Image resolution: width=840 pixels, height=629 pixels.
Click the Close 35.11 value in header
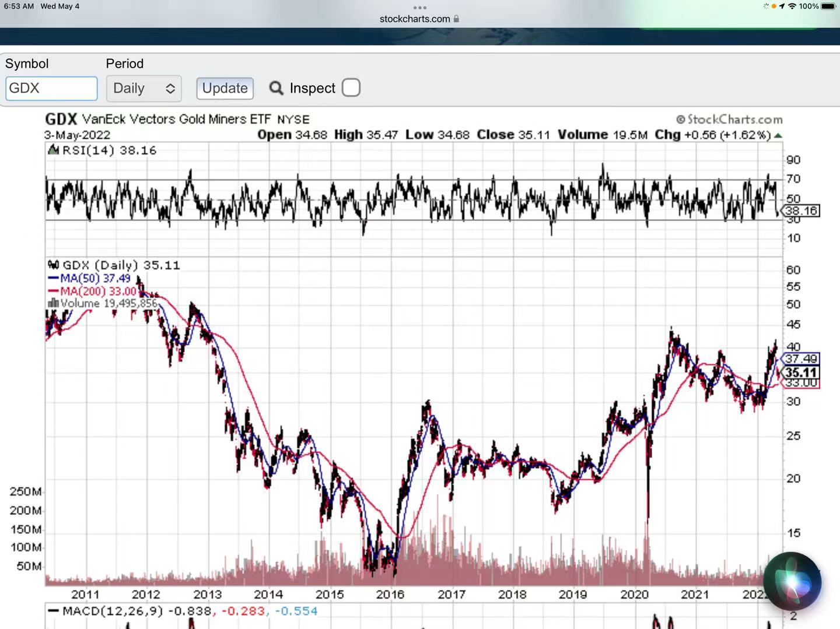pos(513,135)
